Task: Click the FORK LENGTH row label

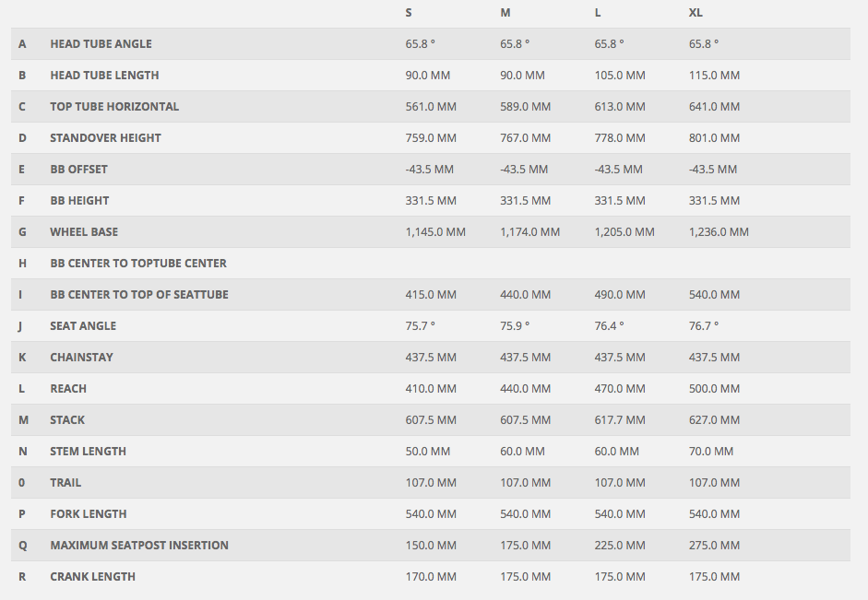Action: [89, 514]
